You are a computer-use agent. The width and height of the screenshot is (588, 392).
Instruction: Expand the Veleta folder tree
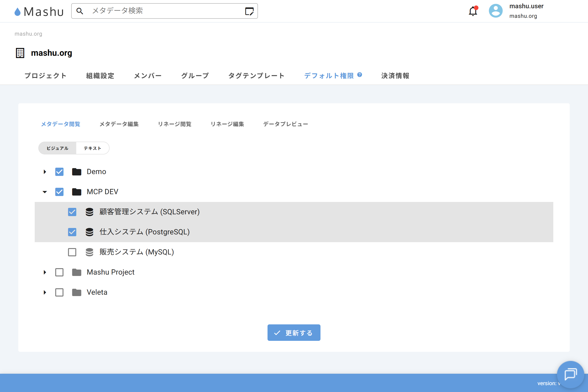tap(45, 292)
